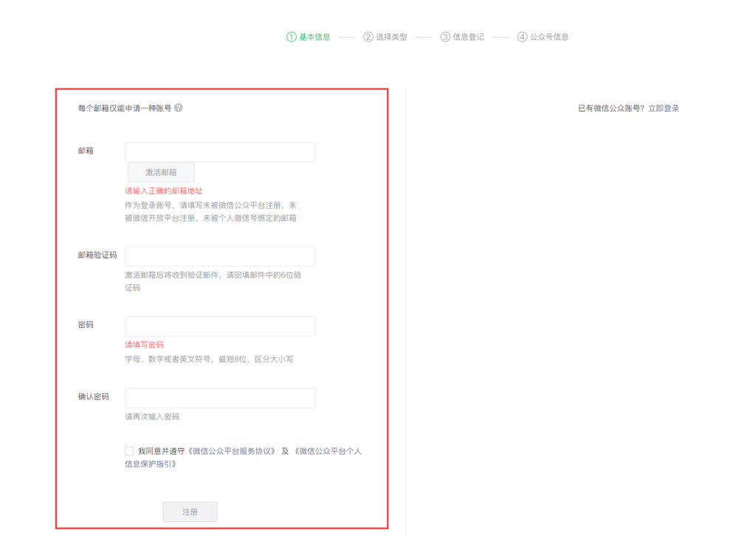Screen dimensions: 756x547
Task: Click step 4 公众号信息 circle icon
Action: [x=522, y=37]
